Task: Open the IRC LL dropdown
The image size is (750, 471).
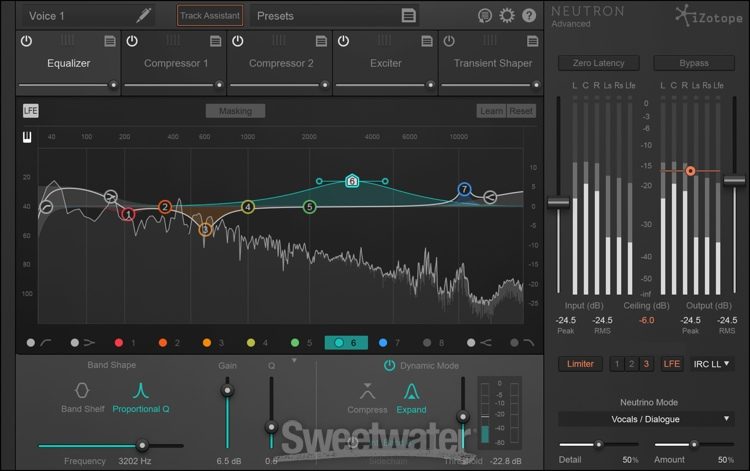Action: pos(711,364)
